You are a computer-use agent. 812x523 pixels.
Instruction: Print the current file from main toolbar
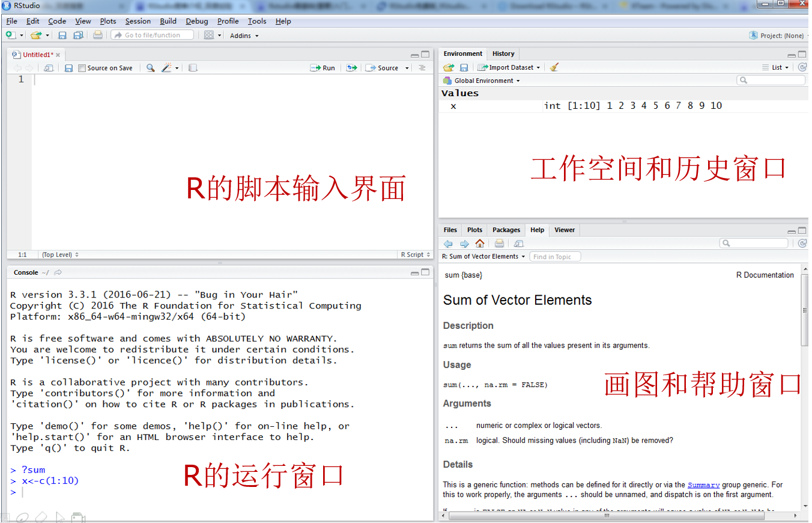[97, 35]
